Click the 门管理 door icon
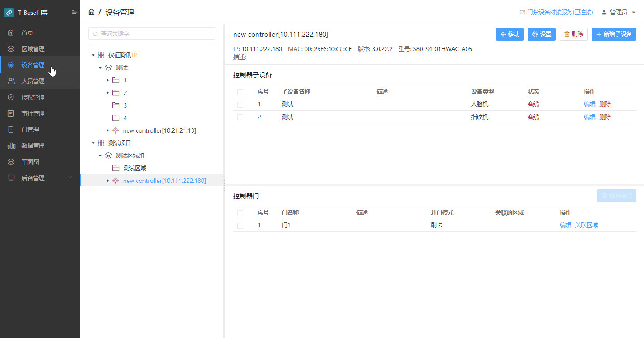Viewport: 644px width, 338px height. click(11, 130)
